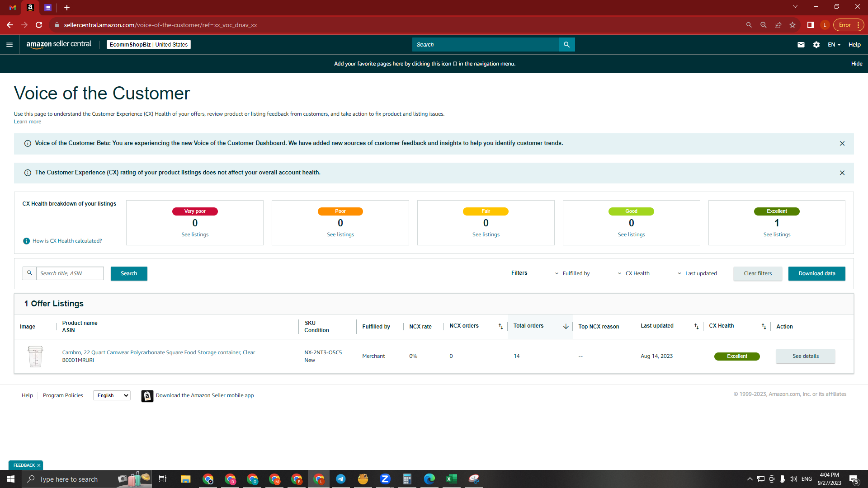Click the Search button for title or ASIN
Image resolution: width=868 pixels, height=488 pixels.
point(129,273)
